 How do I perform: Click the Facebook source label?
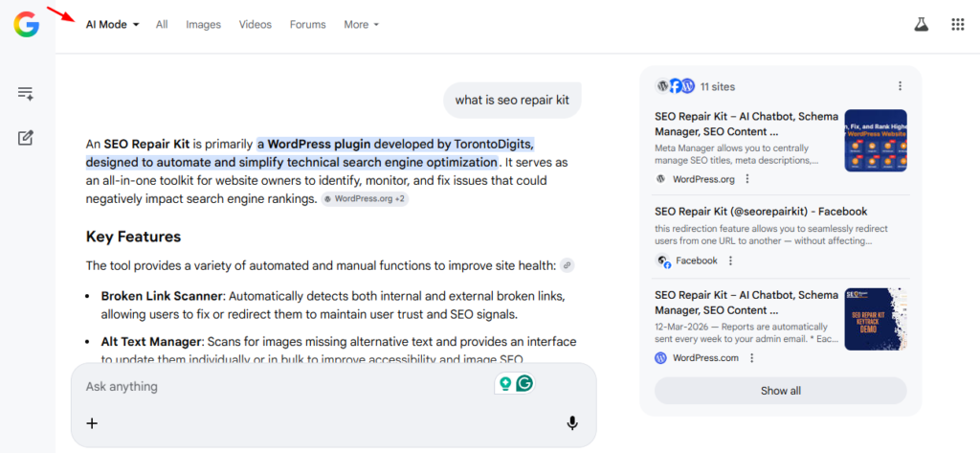pyautogui.click(x=697, y=260)
